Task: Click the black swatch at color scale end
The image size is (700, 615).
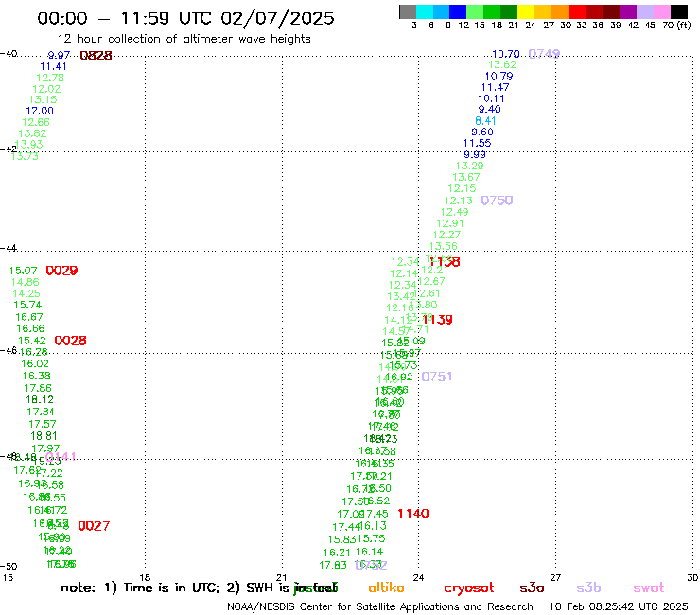Action: [x=679, y=11]
